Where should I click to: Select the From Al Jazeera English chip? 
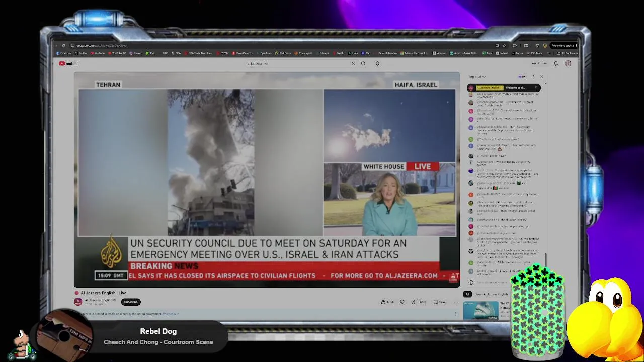(x=492, y=294)
